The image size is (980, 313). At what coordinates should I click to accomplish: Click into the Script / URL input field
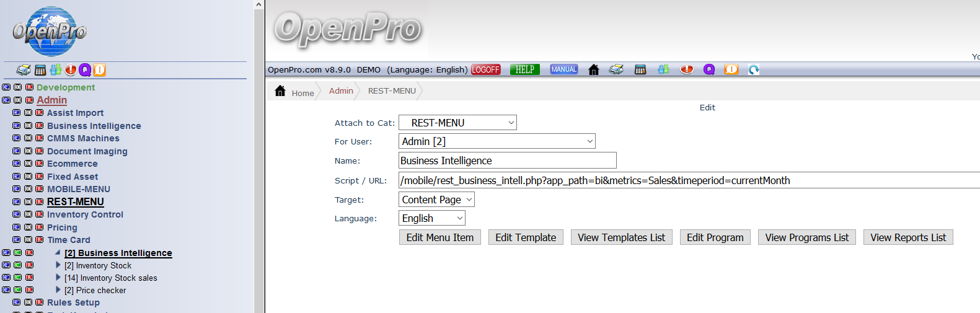[x=682, y=180]
